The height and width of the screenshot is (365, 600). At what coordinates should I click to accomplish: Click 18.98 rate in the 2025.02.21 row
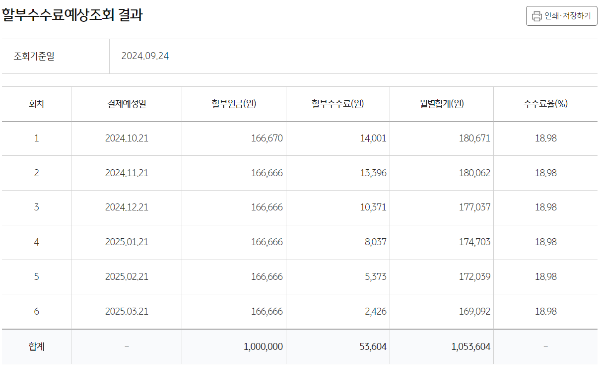click(x=546, y=277)
